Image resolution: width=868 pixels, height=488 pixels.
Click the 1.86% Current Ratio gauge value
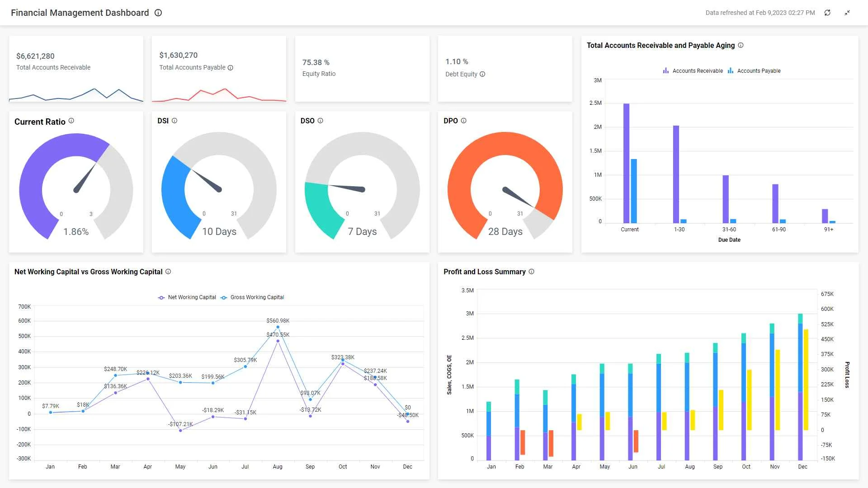[76, 232]
